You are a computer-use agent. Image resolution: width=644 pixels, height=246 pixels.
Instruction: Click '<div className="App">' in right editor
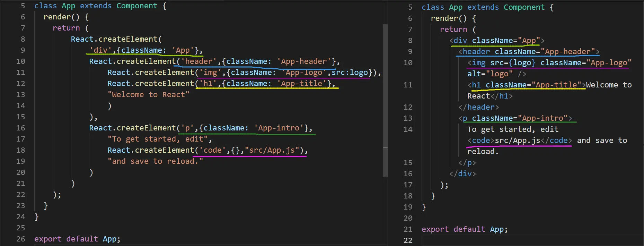tap(497, 41)
